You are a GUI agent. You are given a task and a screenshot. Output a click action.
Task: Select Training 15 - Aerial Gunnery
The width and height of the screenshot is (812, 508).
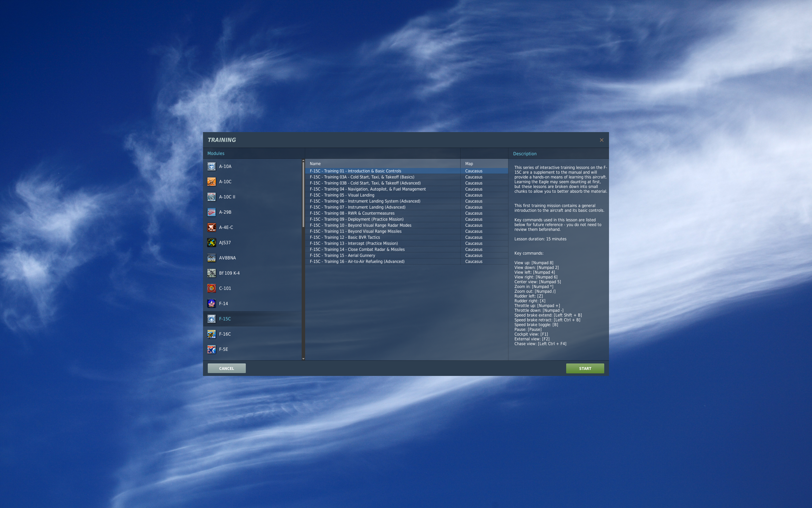pyautogui.click(x=406, y=256)
